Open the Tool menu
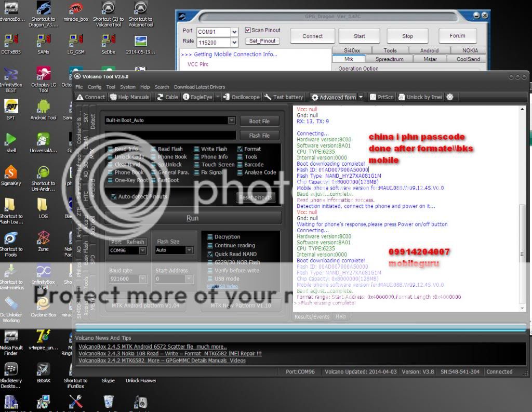532x412 pixels. [x=111, y=87]
